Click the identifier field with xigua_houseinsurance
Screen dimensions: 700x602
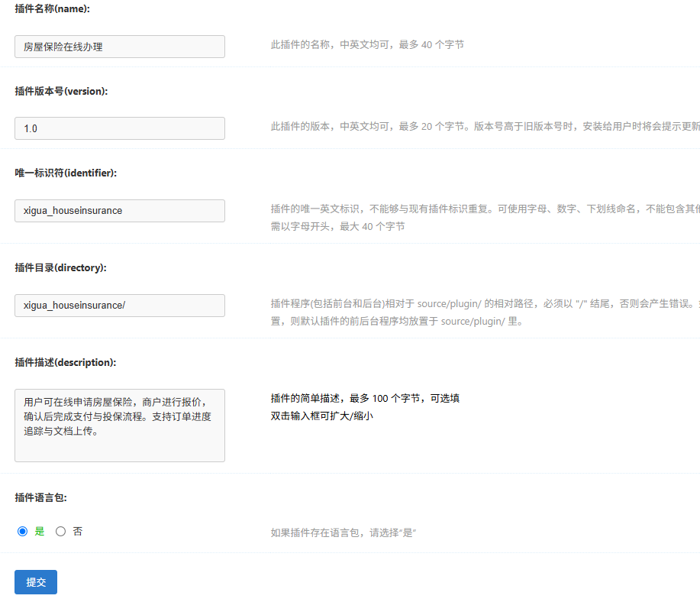(120, 211)
